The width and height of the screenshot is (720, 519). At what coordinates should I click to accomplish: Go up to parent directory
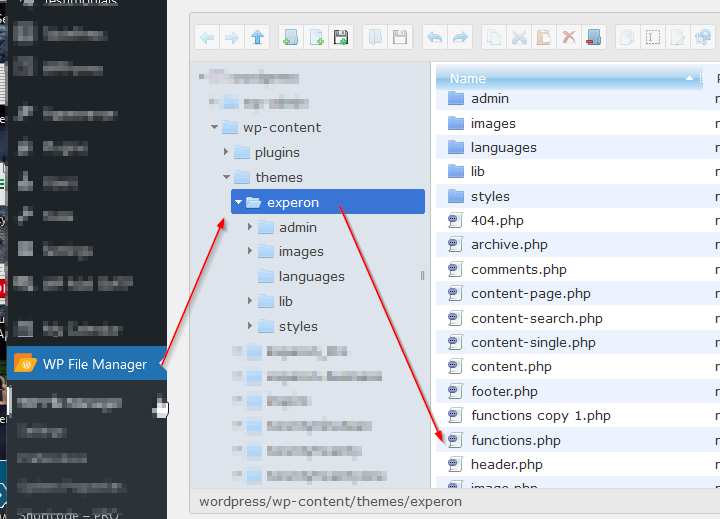[x=257, y=37]
